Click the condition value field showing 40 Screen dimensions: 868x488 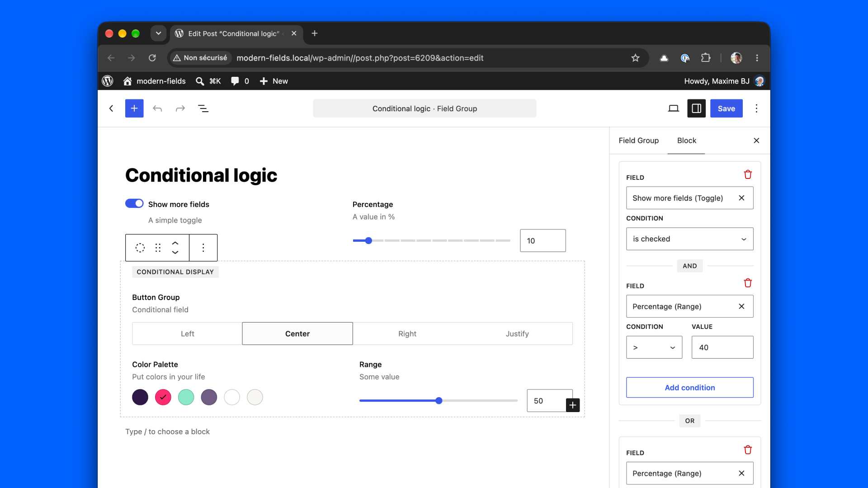(x=722, y=347)
